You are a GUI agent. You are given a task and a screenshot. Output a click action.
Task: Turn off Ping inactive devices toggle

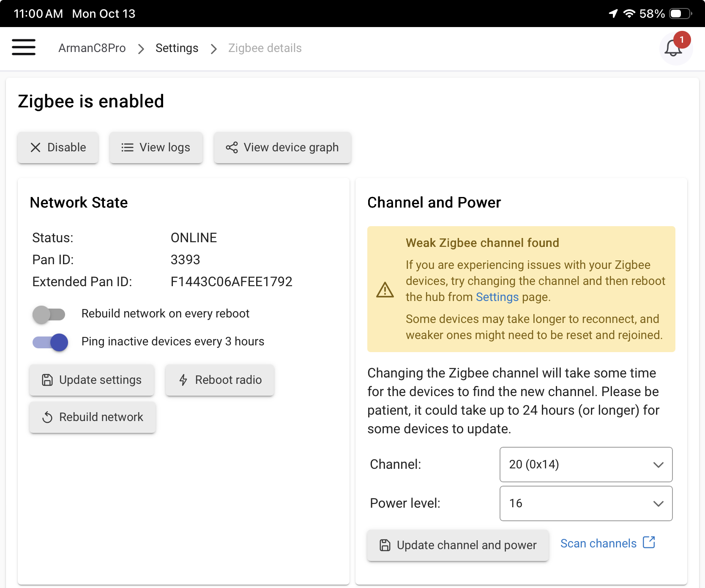click(50, 342)
